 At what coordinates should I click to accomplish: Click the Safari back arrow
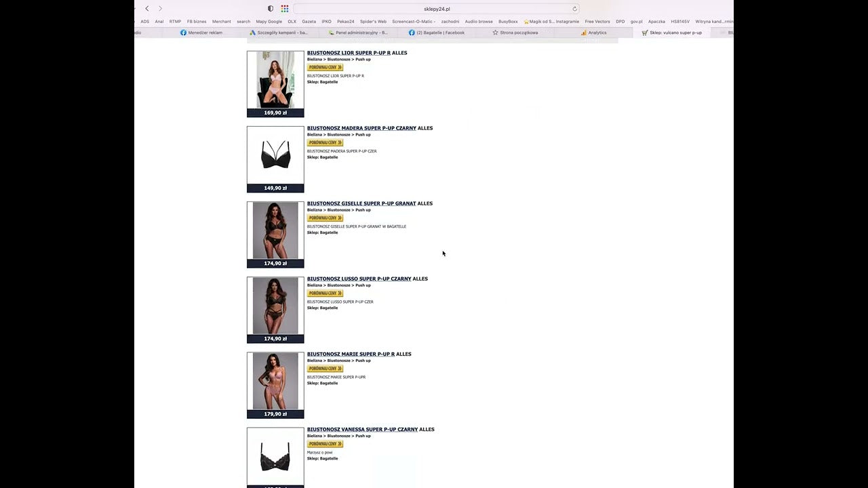coord(147,9)
